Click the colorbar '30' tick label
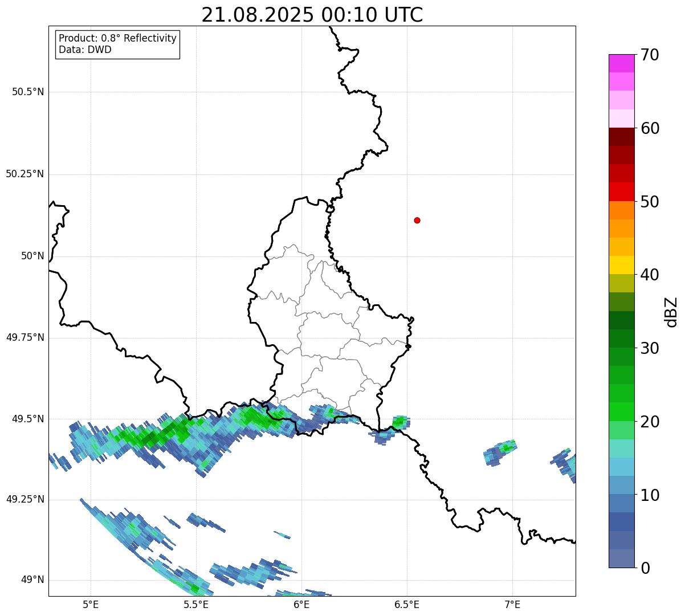Viewport: 685px width, 616px height. point(650,348)
